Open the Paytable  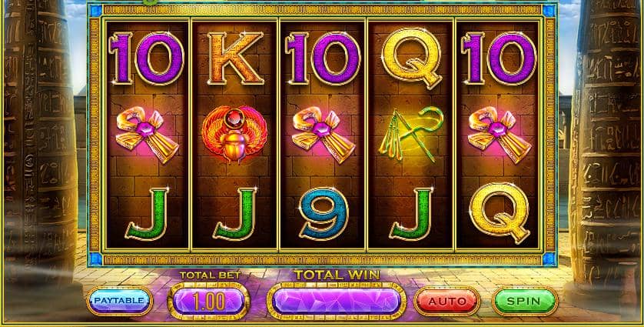(120, 301)
